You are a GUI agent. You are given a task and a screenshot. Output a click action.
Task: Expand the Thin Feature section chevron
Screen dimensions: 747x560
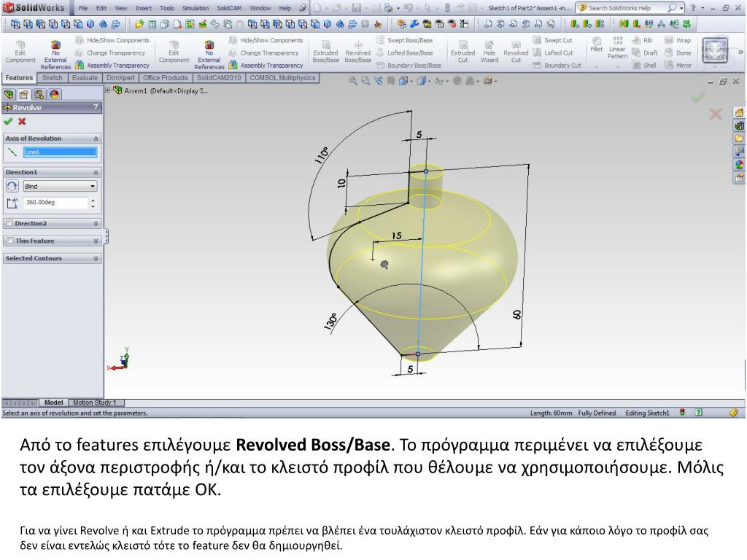[96, 241]
